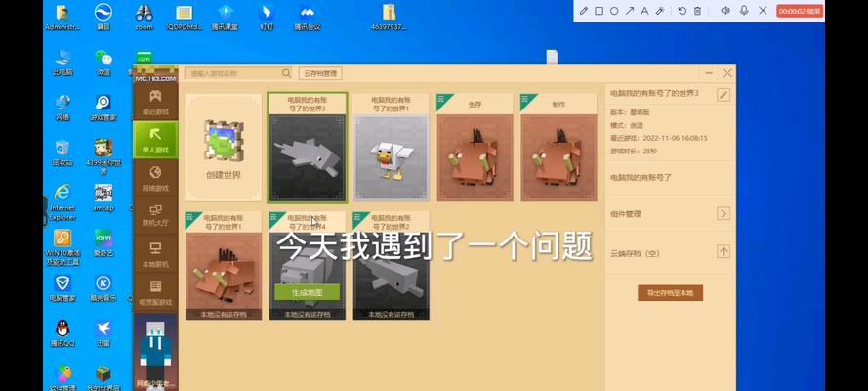Close the annotation toolbar with the X
Viewport: 868px width, 391px height.
pos(763,11)
